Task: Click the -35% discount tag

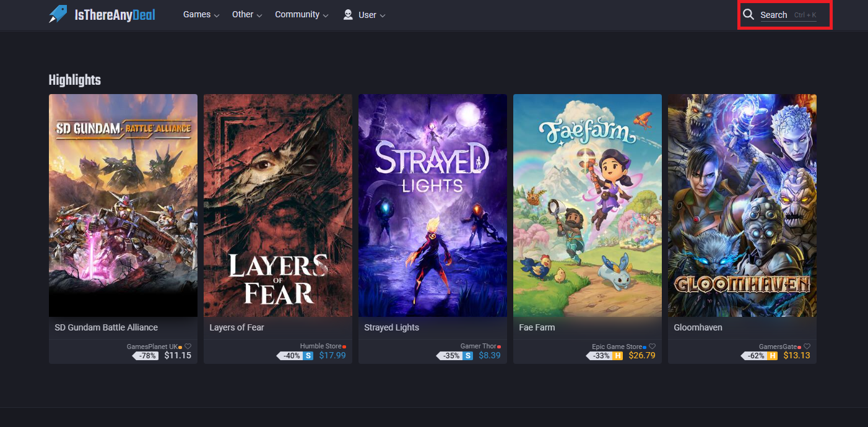Action: coord(449,356)
